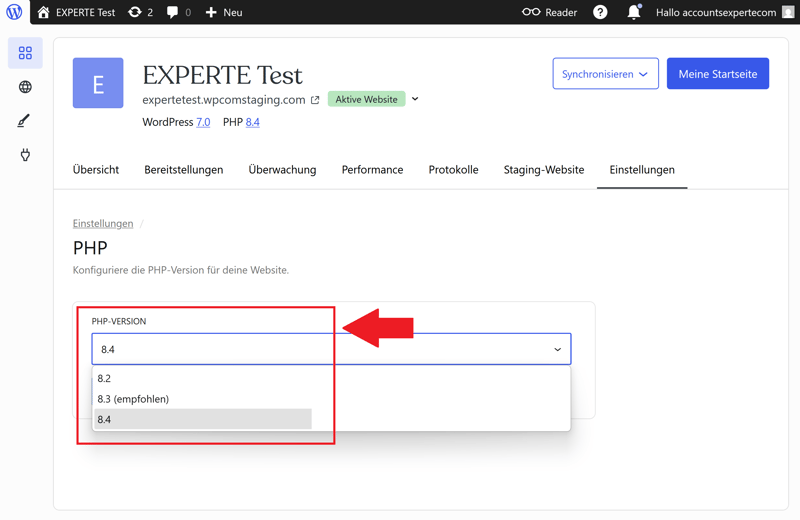Open the comments bubble icon
This screenshot has height=520, width=800.
tap(172, 12)
